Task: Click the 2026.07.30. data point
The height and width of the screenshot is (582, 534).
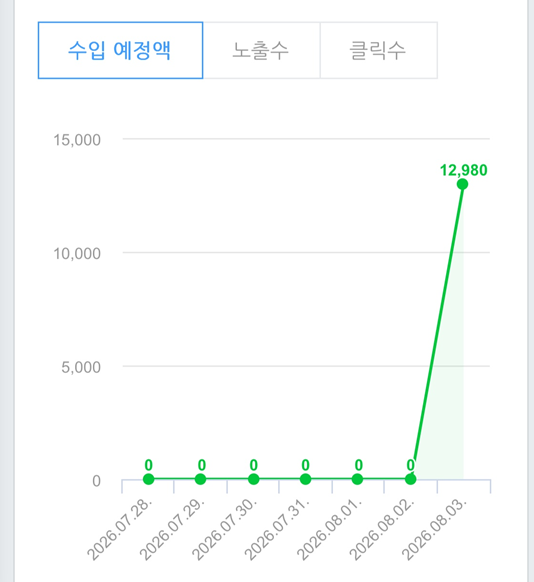Action: (253, 479)
